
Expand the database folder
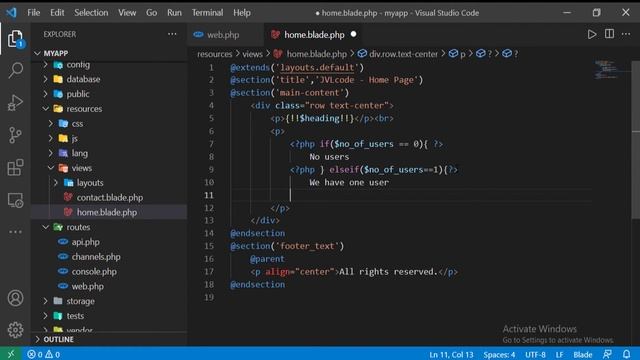click(x=83, y=79)
